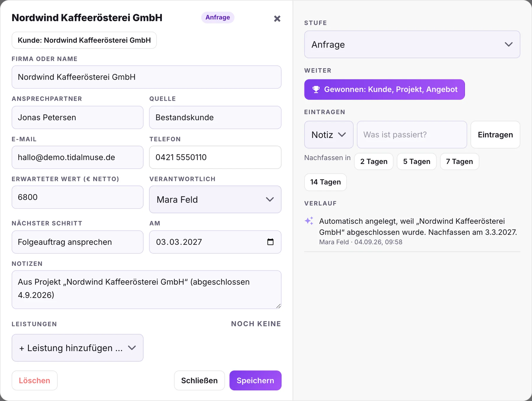Click the Was ist passiert? input
Viewport: 532px width, 401px height.
[412, 135]
